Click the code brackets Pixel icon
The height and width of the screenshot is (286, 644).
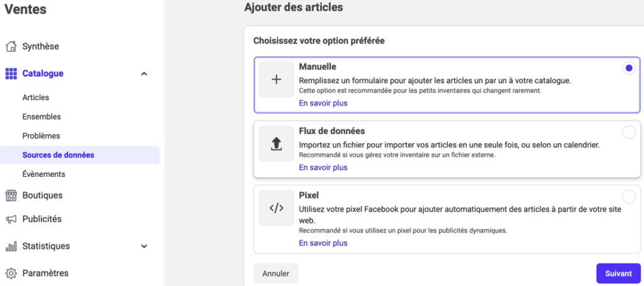(277, 208)
